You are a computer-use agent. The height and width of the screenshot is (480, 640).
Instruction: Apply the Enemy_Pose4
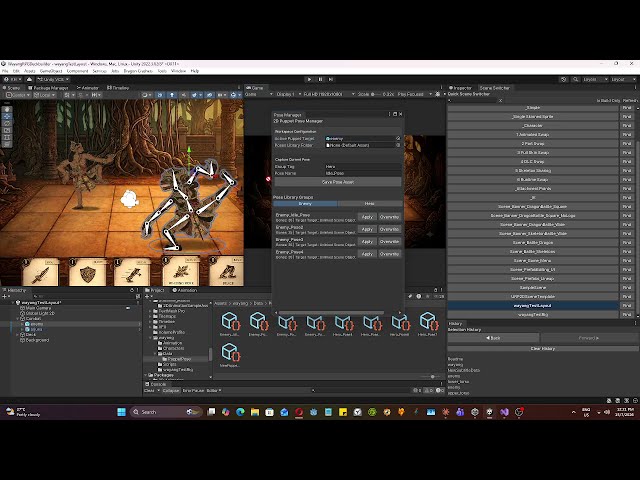(x=367, y=253)
